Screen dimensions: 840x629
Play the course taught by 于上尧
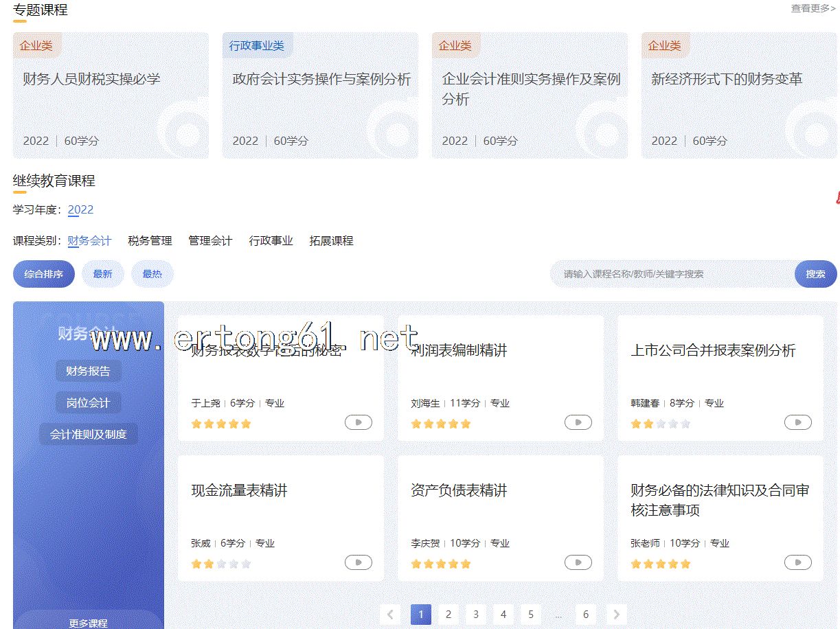click(358, 422)
